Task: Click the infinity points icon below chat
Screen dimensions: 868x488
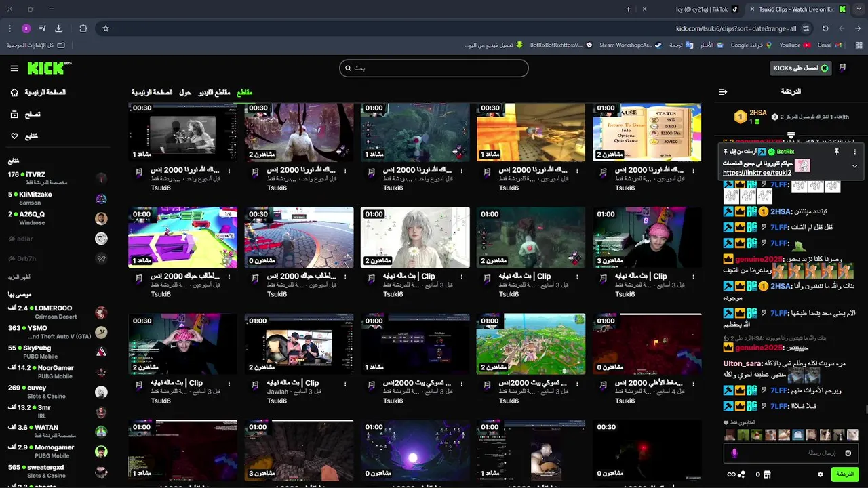Action: 731,474
